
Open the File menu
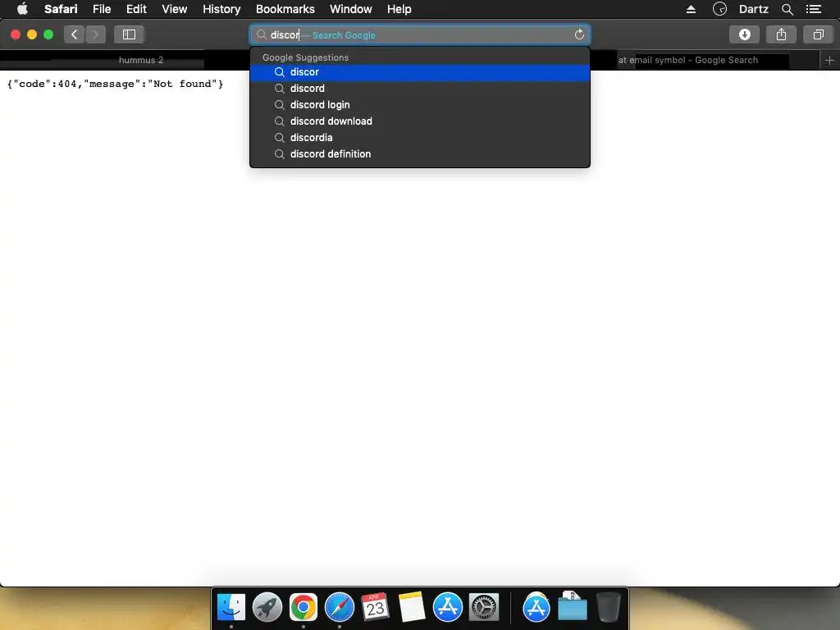102,9
